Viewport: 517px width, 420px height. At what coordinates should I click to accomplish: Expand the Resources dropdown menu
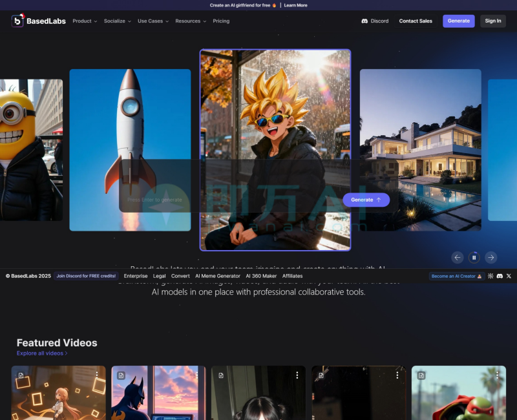click(x=191, y=21)
